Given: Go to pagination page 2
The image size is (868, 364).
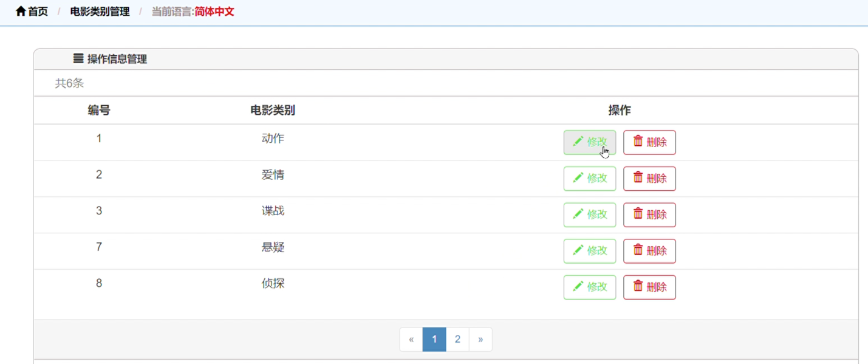Looking at the screenshot, I should [457, 339].
